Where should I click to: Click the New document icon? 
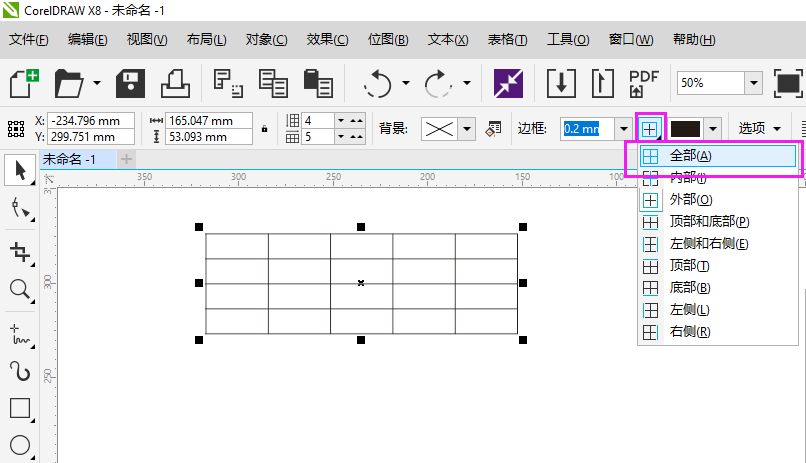24,83
